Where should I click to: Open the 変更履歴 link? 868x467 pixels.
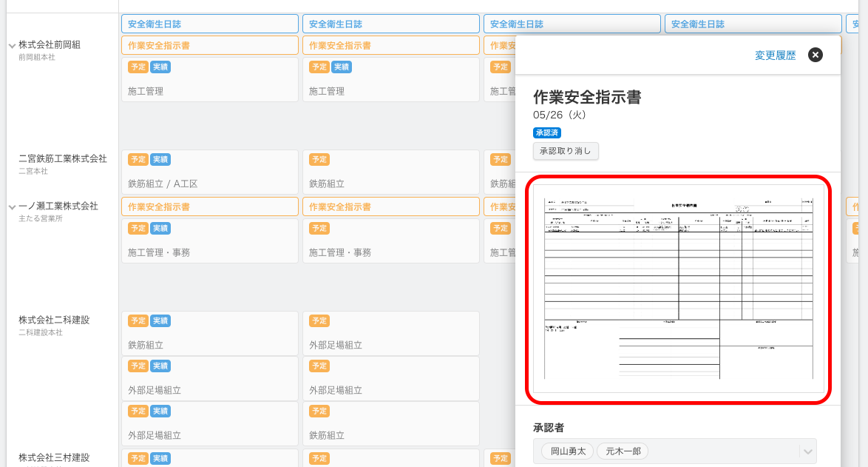pos(775,56)
